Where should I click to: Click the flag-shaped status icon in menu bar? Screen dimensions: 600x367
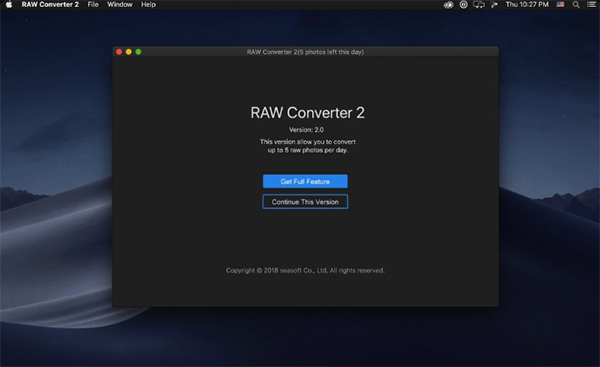coord(494,5)
